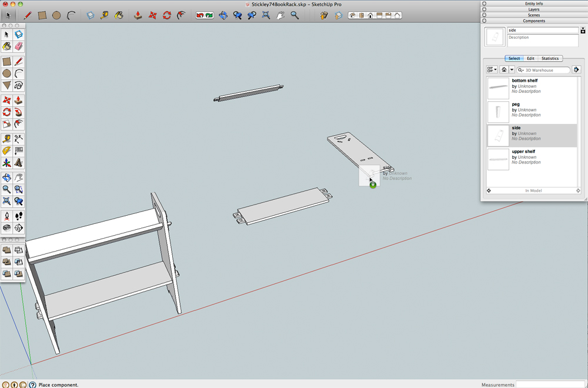The height and width of the screenshot is (388, 588).
Task: Switch to the Edit tab
Action: [x=530, y=58]
